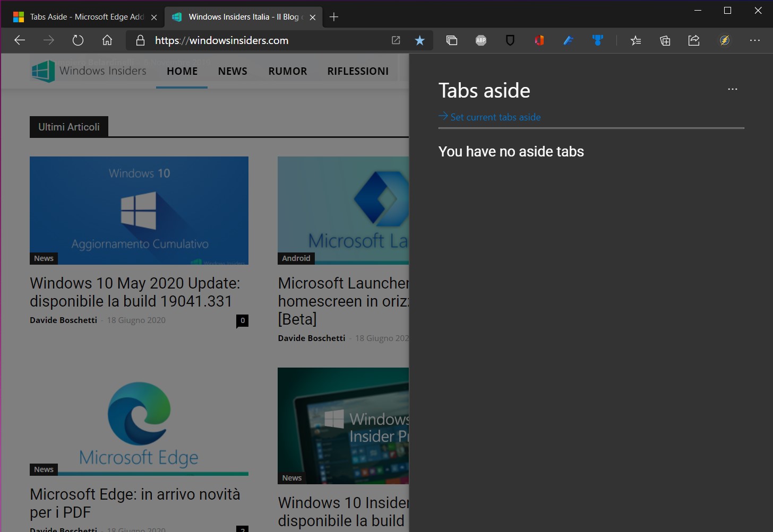This screenshot has height=532, width=773.
Task: Click the You have no aside tabs message
Action: point(511,152)
